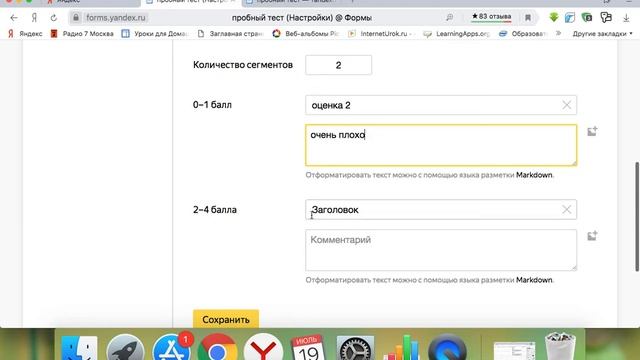Open the Яндекс bookmark

click(x=25, y=33)
